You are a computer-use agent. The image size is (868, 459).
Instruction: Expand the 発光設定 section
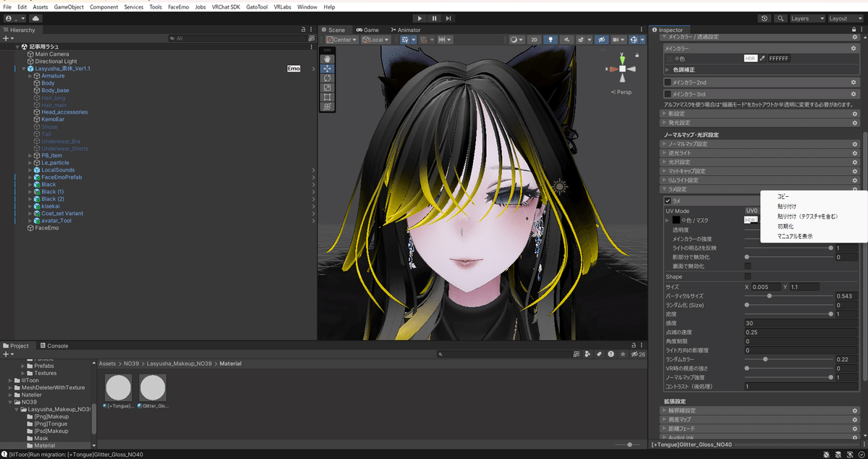761,123
